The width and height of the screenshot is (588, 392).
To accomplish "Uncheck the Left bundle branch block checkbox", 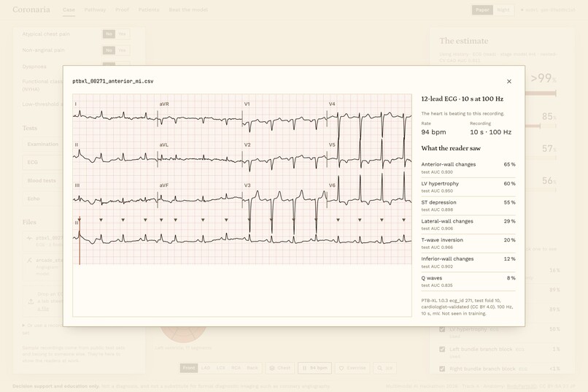I will click(x=442, y=349).
